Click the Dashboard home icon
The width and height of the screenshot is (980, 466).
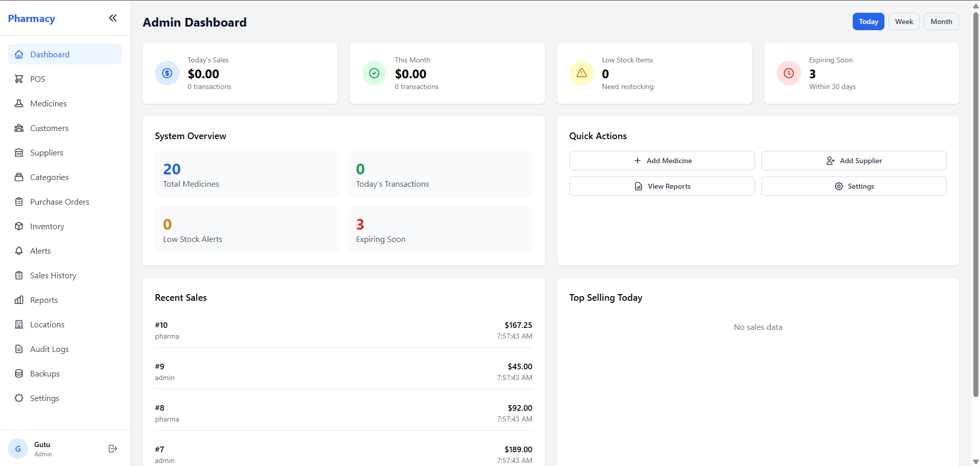pyautogui.click(x=19, y=54)
